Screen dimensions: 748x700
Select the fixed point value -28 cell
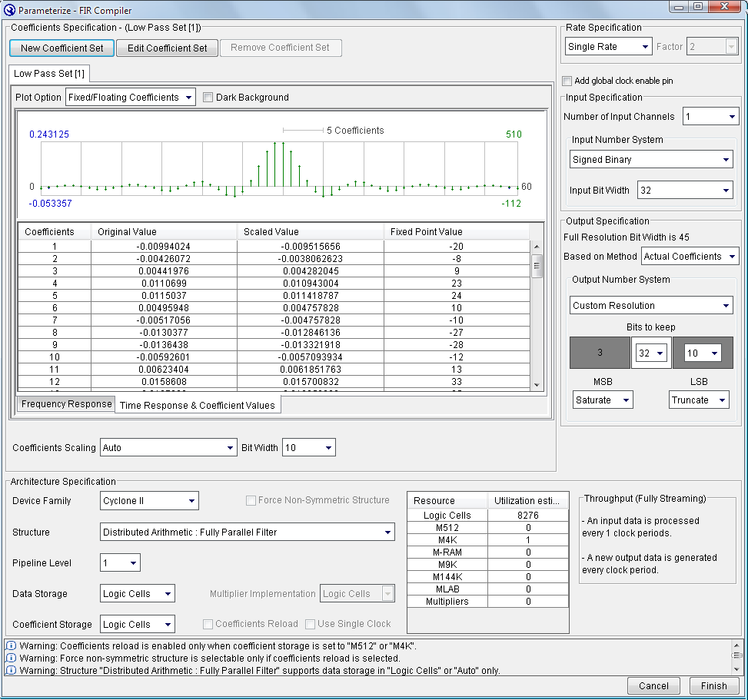click(457, 345)
